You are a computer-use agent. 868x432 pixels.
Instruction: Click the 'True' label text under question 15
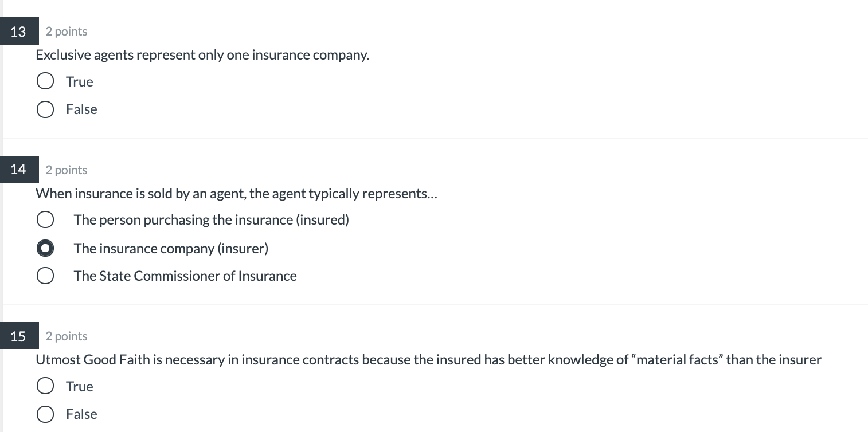pos(79,387)
